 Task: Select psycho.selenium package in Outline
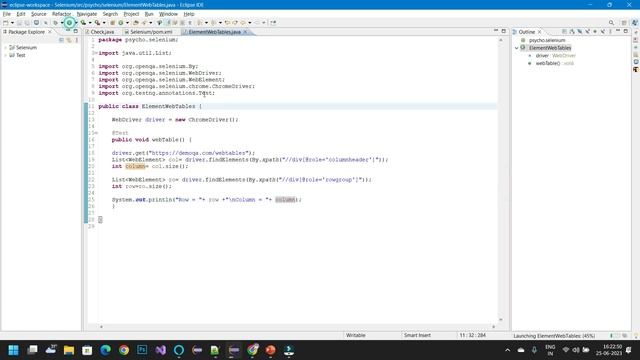[547, 40]
